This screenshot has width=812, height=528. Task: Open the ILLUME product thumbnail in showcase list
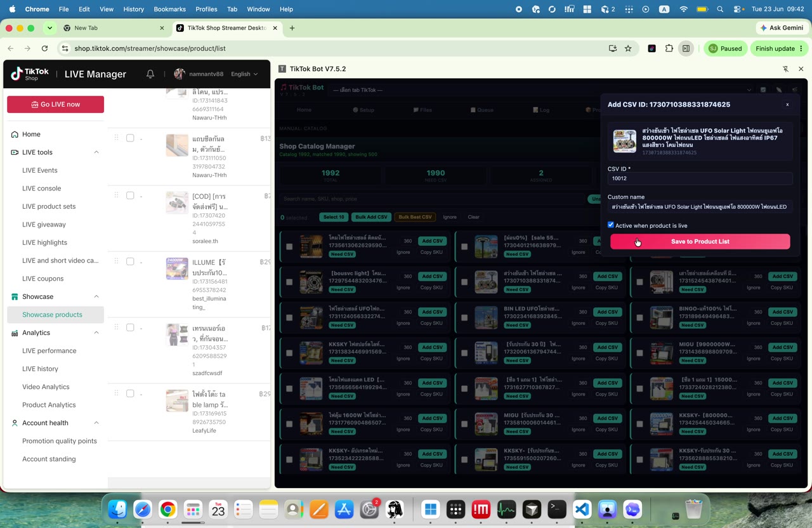point(177,269)
